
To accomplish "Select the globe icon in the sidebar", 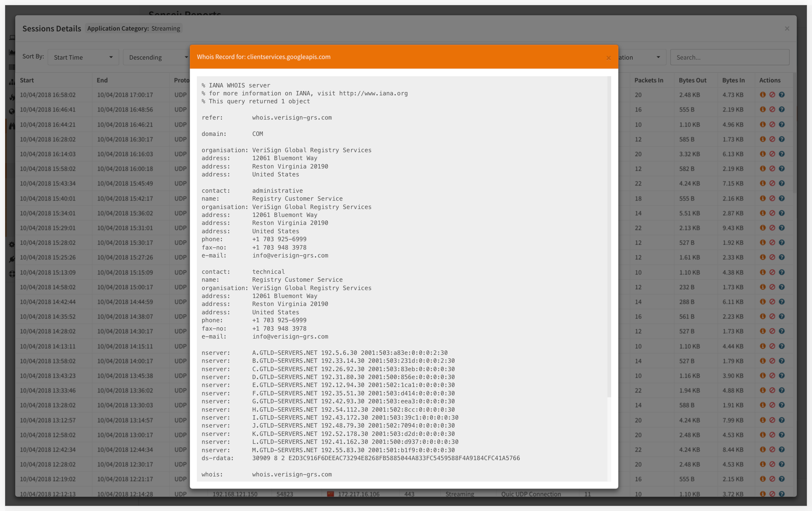I will (12, 111).
